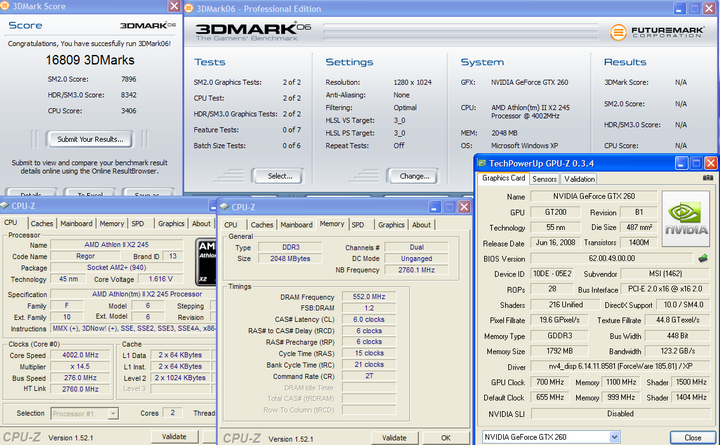
Task: Open the Graphics Card tab in GPU-Z
Action: coord(503,178)
